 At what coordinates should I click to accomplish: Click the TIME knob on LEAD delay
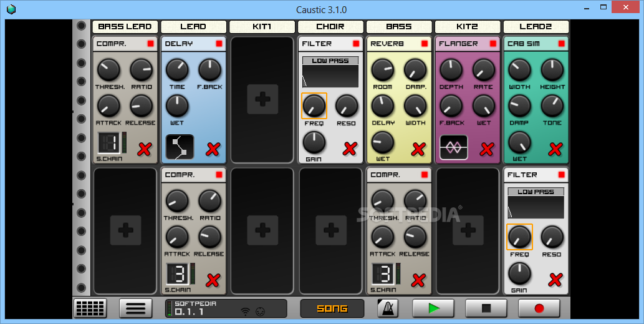tap(177, 70)
